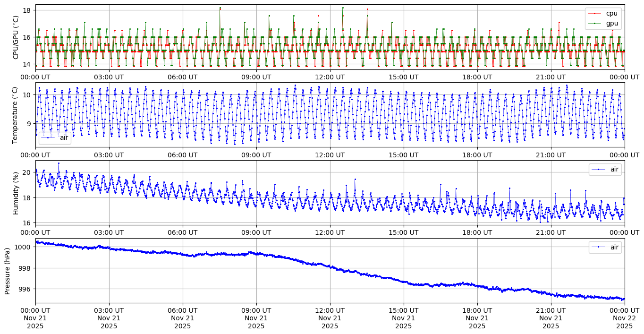Click the '1000' tick on the Pressure axis

click(24, 247)
